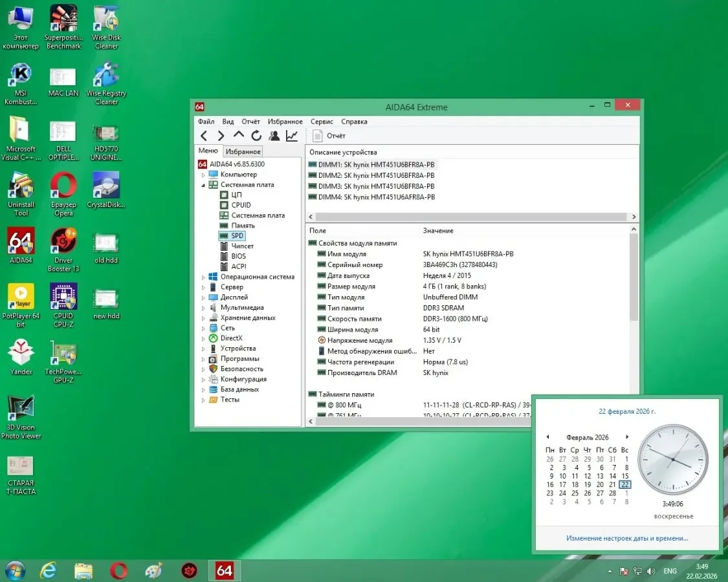The height and width of the screenshot is (582, 728).
Task: Open the Вид menu
Action: click(x=228, y=122)
